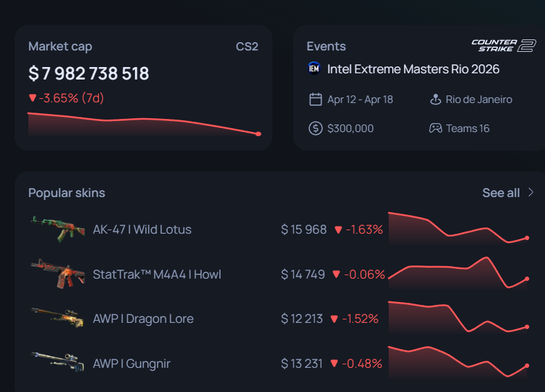The width and height of the screenshot is (545, 392).
Task: Click the Events heading
Action: (326, 46)
